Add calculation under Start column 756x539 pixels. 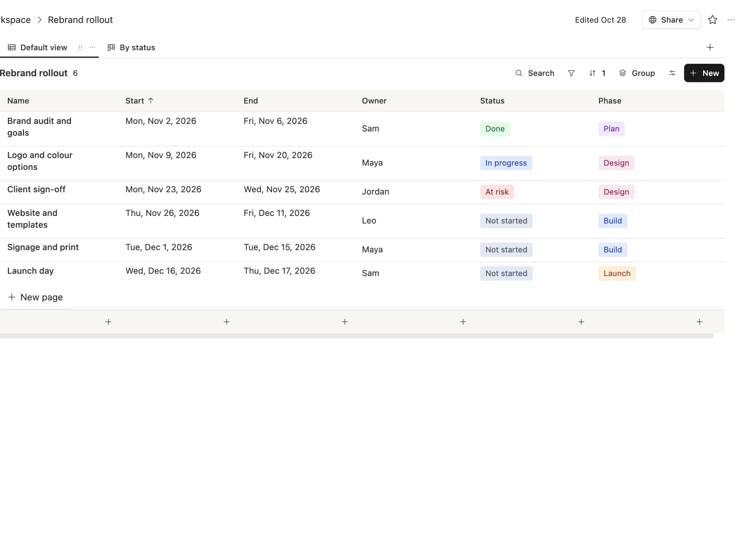[x=226, y=322]
